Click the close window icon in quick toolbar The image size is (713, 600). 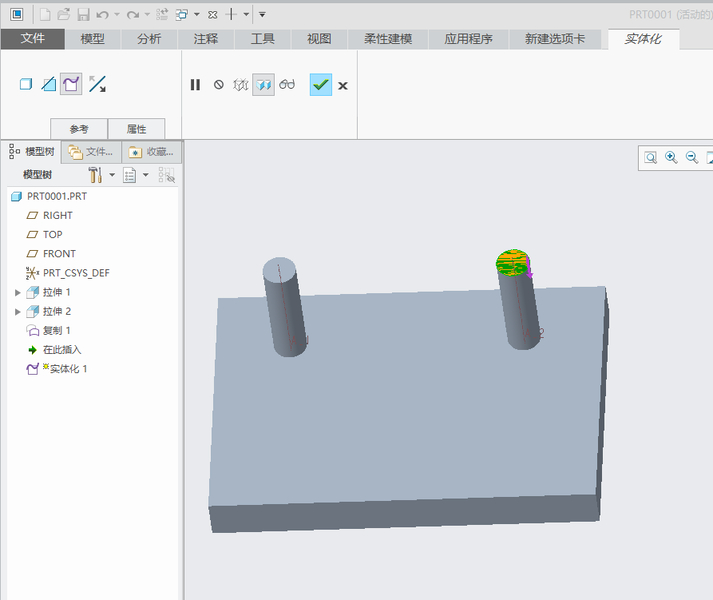pos(212,15)
